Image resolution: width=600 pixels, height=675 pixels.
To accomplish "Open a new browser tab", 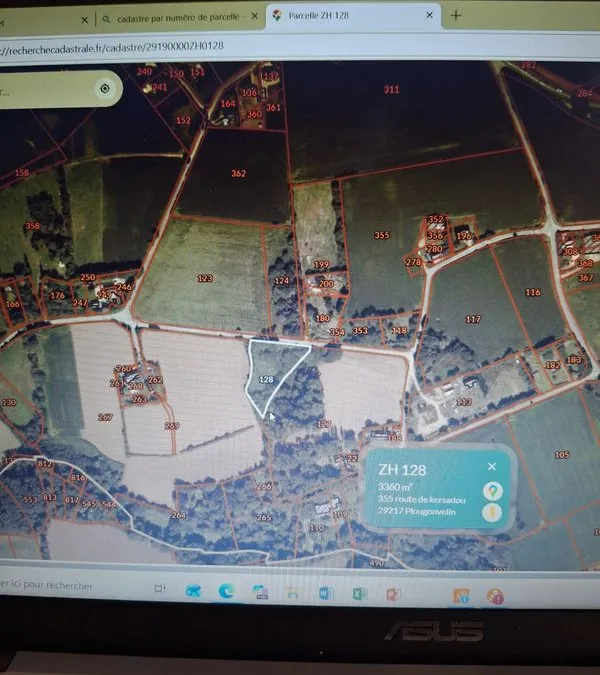I will pyautogui.click(x=456, y=15).
